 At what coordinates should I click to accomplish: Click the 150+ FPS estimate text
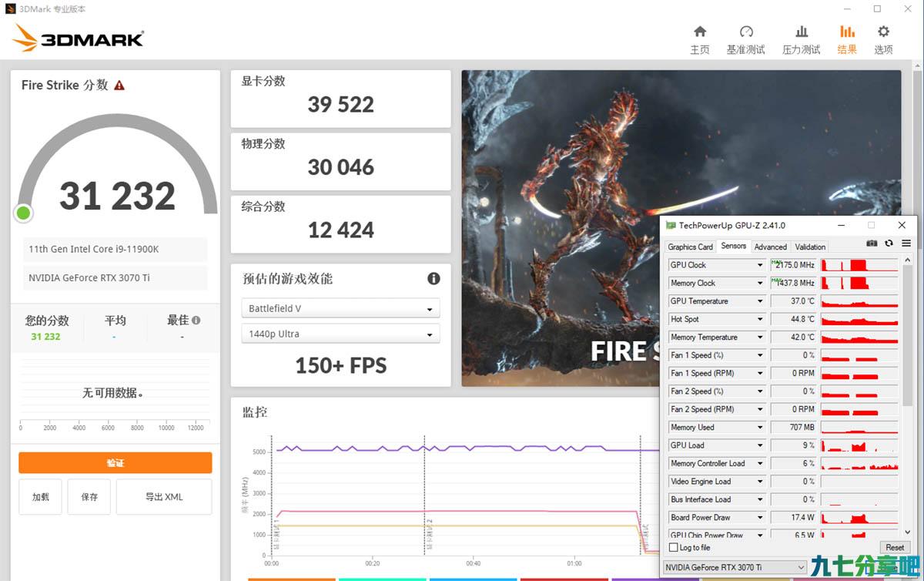pyautogui.click(x=340, y=365)
